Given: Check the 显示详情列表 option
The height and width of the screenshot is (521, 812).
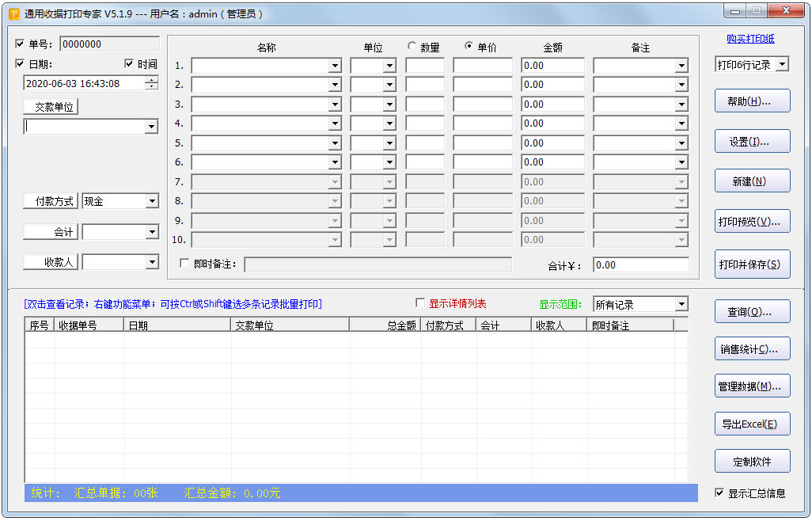Looking at the screenshot, I should coord(420,303).
